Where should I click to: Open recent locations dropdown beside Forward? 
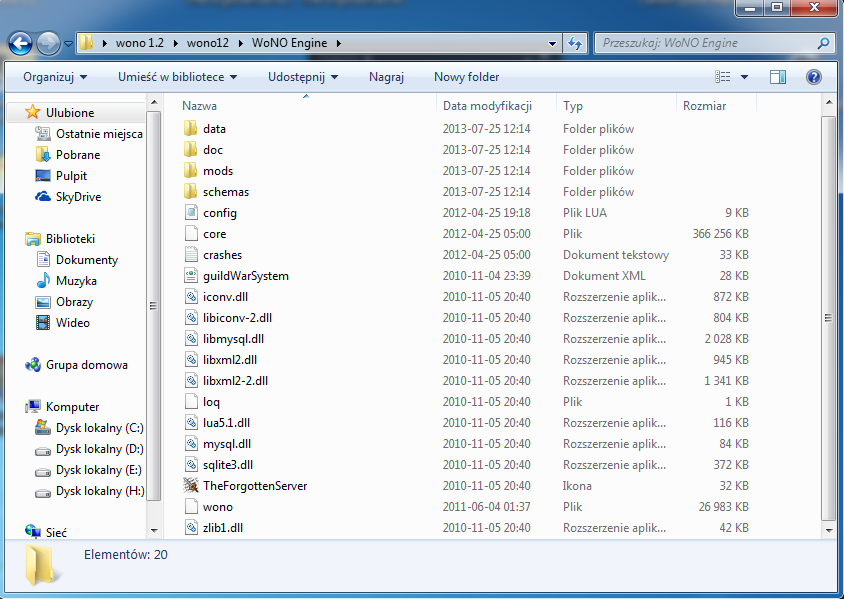pos(68,44)
